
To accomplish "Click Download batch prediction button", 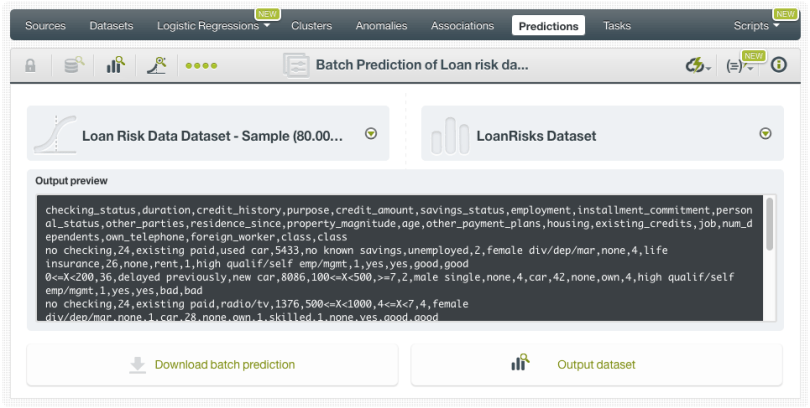I will coord(212,365).
